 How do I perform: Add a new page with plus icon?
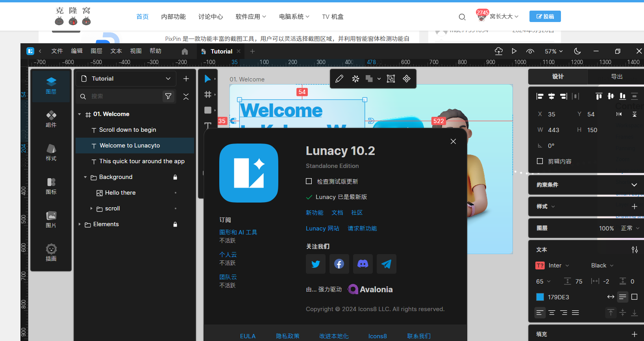186,79
